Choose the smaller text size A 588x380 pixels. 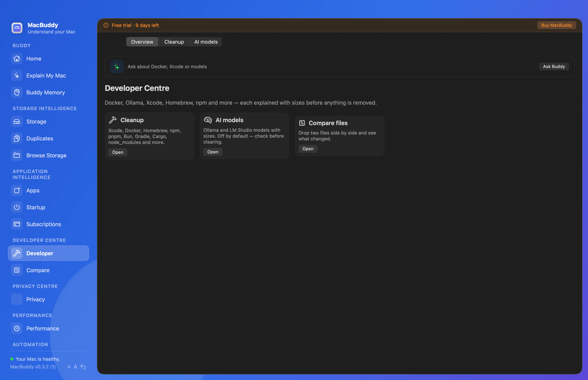[69, 367]
